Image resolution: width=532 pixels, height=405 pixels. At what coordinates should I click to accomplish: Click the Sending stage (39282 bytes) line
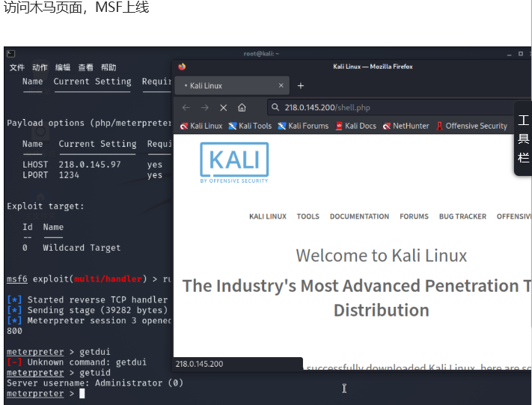[x=88, y=310]
